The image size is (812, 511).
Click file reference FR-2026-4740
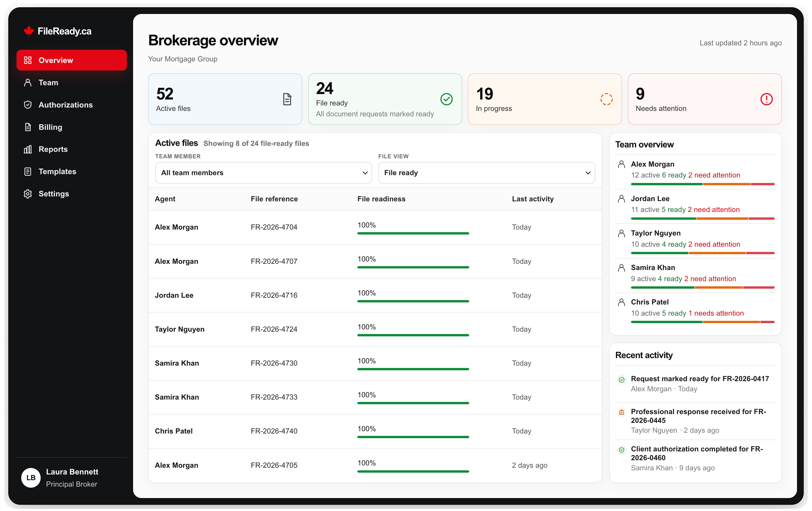pyautogui.click(x=274, y=431)
